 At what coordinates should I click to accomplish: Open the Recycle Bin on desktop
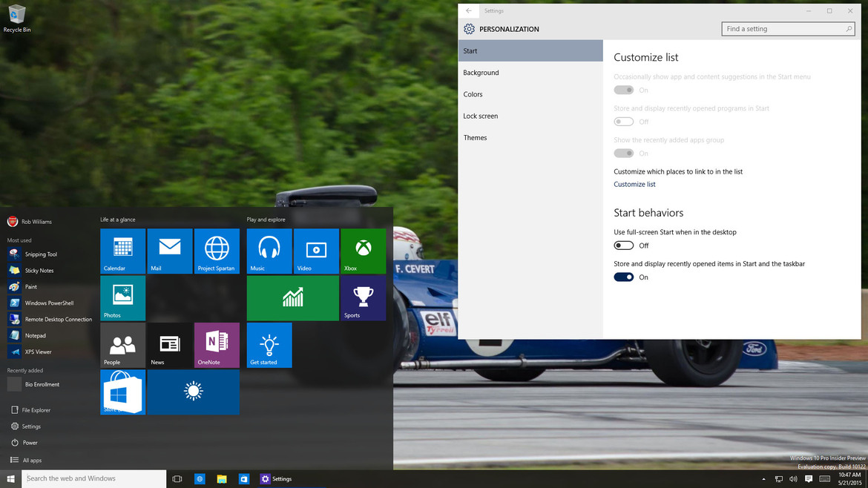pos(16,19)
